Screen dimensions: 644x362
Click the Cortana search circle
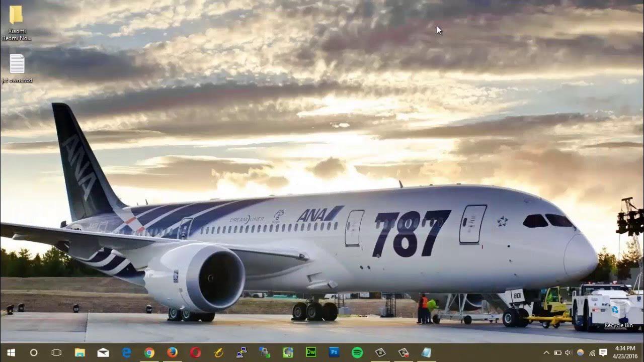tap(34, 352)
